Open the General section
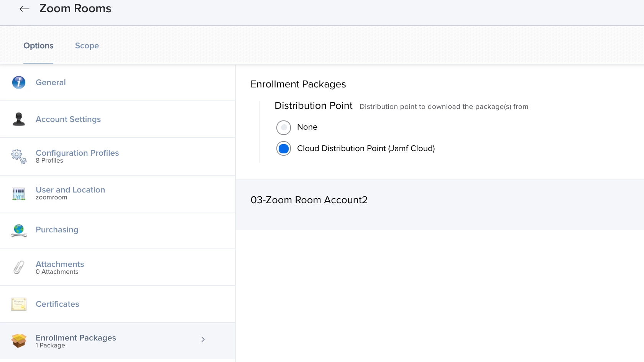 [x=117, y=82]
